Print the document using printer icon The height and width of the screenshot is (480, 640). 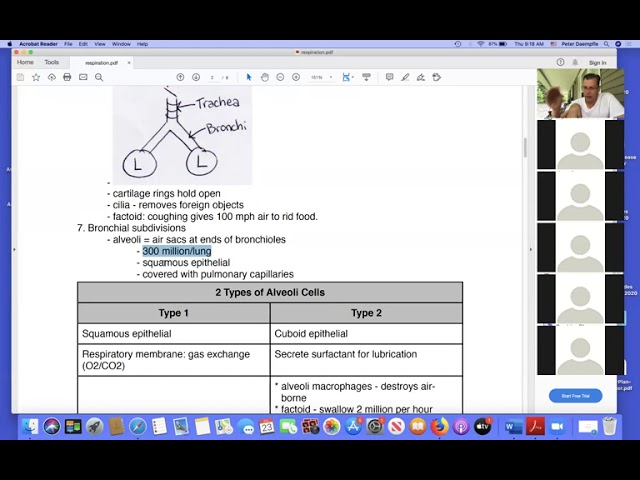(x=67, y=77)
